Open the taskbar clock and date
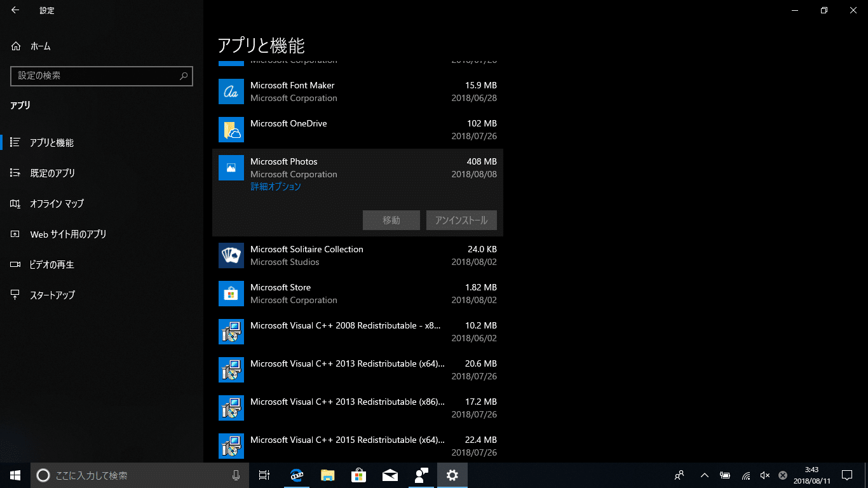Image resolution: width=868 pixels, height=488 pixels. coord(811,475)
